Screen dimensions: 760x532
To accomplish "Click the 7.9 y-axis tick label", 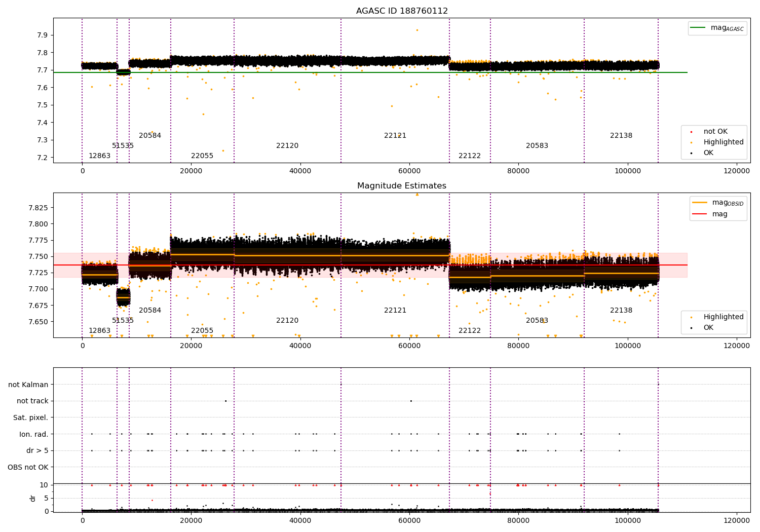I will coord(43,35).
